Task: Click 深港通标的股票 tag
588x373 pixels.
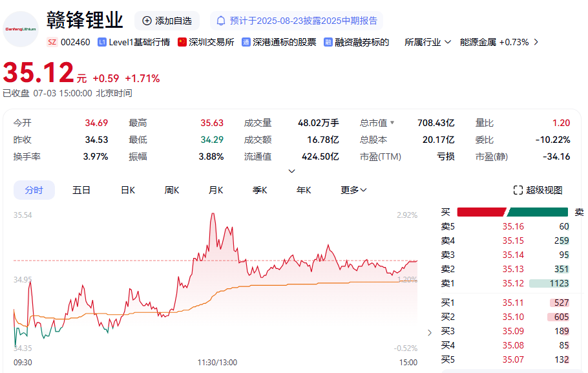Action: tap(284, 42)
